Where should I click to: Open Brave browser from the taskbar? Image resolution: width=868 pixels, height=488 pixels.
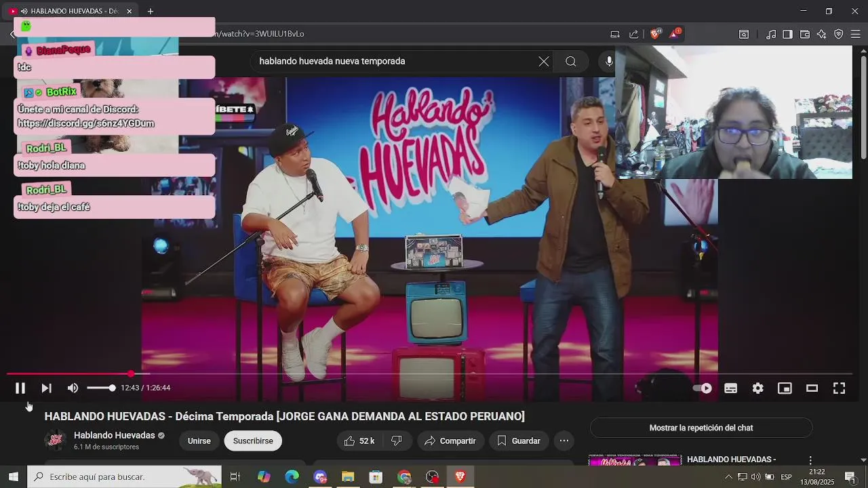tap(460, 477)
